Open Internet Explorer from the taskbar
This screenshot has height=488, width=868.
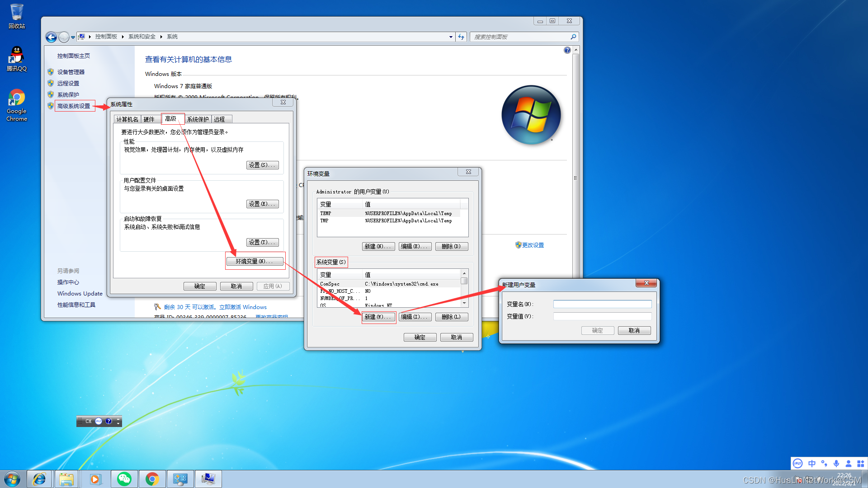coord(39,479)
